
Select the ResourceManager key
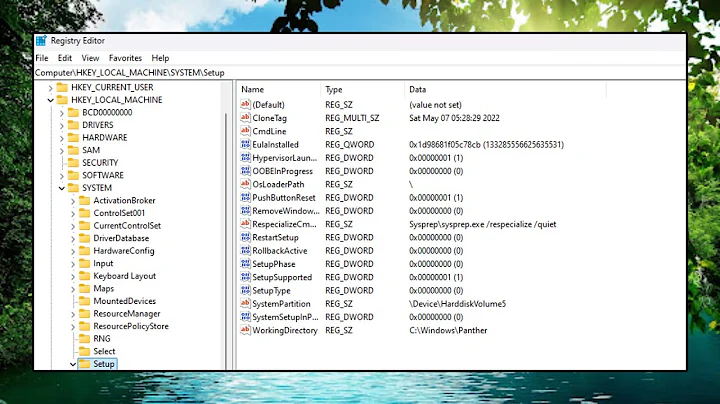pos(127,314)
